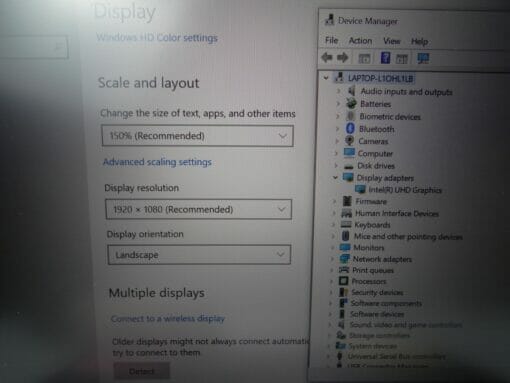This screenshot has height=383, width=510.
Task: Select the Intel(R) UHD Graphics label
Action: 405,190
